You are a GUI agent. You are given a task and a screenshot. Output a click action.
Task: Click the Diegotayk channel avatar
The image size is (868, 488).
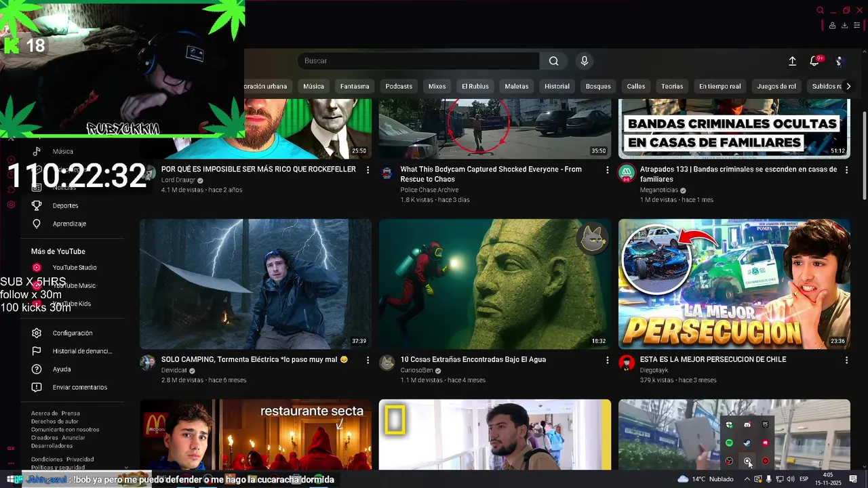[627, 363]
